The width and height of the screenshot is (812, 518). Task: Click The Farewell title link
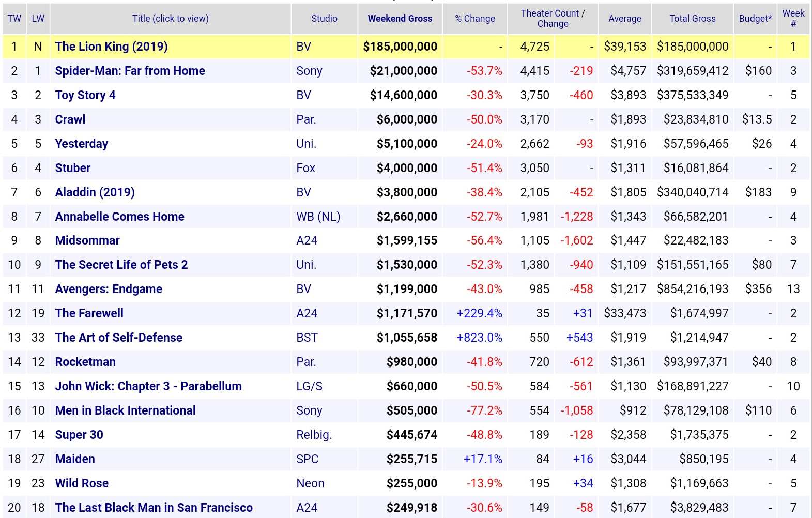(x=89, y=313)
